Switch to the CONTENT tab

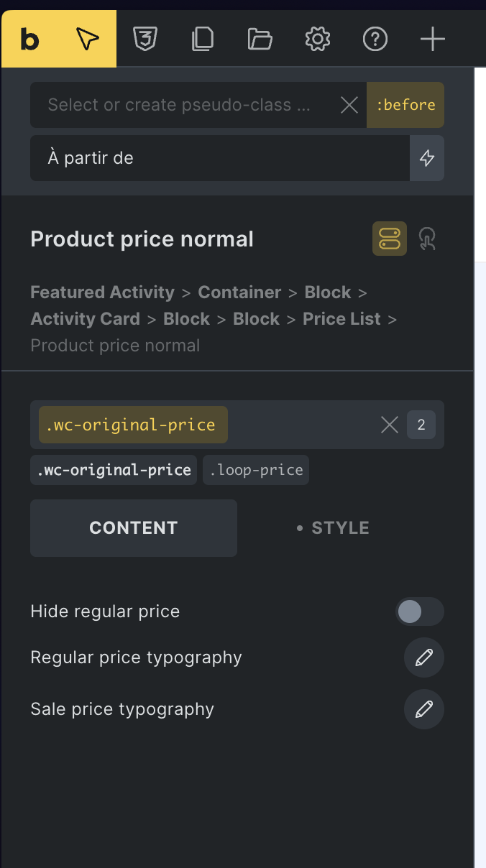tap(134, 528)
